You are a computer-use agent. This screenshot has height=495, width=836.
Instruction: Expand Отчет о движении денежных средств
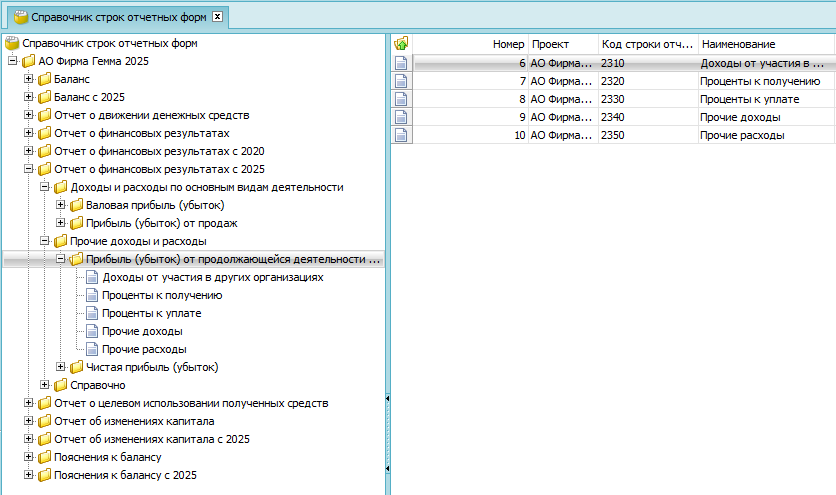(28, 115)
